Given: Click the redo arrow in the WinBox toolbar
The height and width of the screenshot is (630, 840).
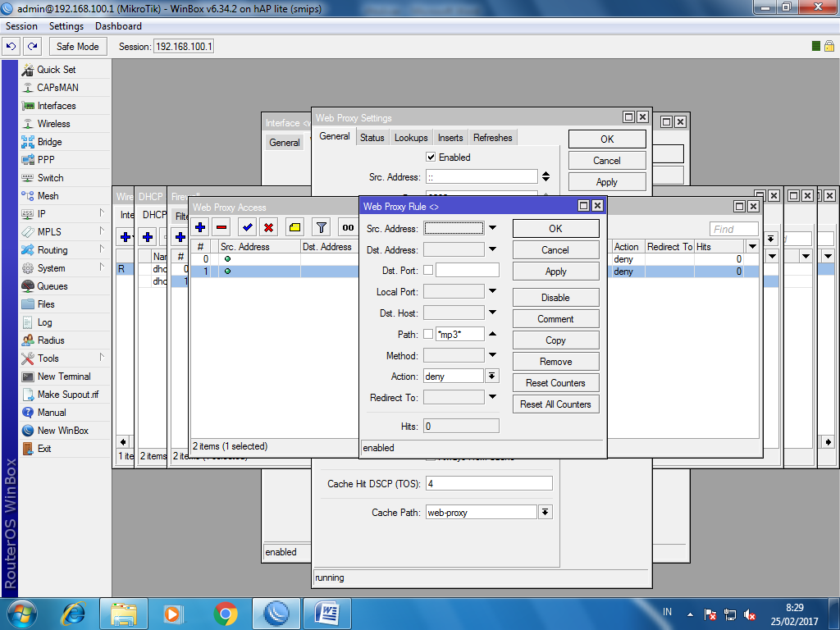Looking at the screenshot, I should (x=33, y=47).
